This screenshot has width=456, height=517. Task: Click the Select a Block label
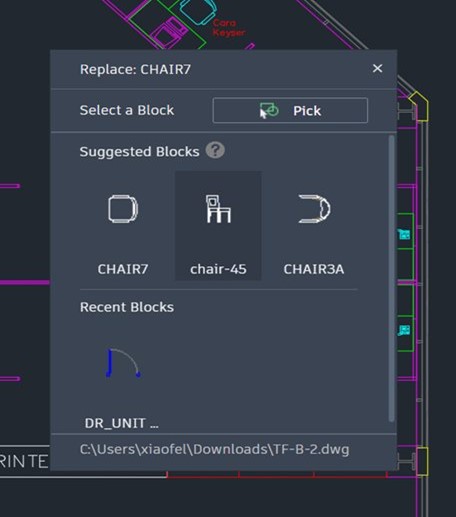pos(127,110)
